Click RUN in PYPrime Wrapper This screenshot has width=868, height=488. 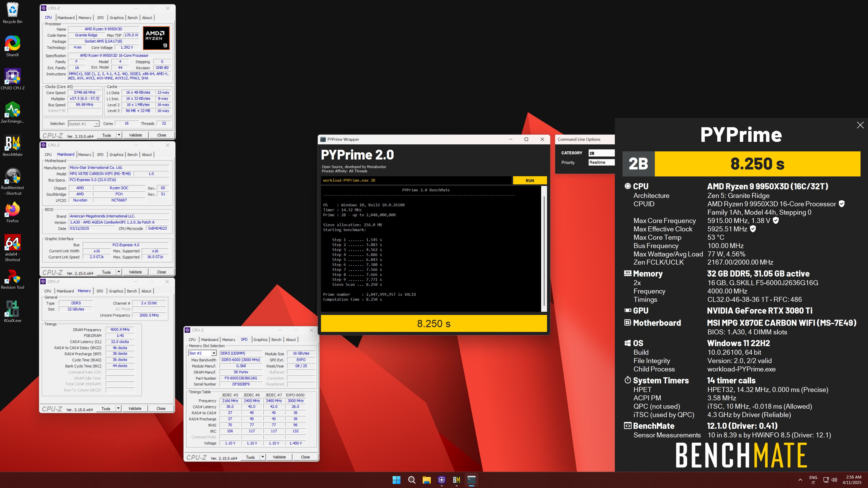click(530, 181)
